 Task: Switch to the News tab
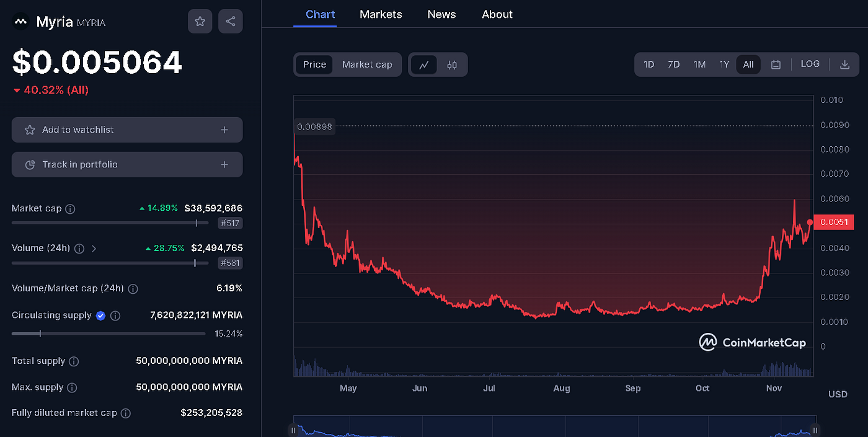point(441,14)
